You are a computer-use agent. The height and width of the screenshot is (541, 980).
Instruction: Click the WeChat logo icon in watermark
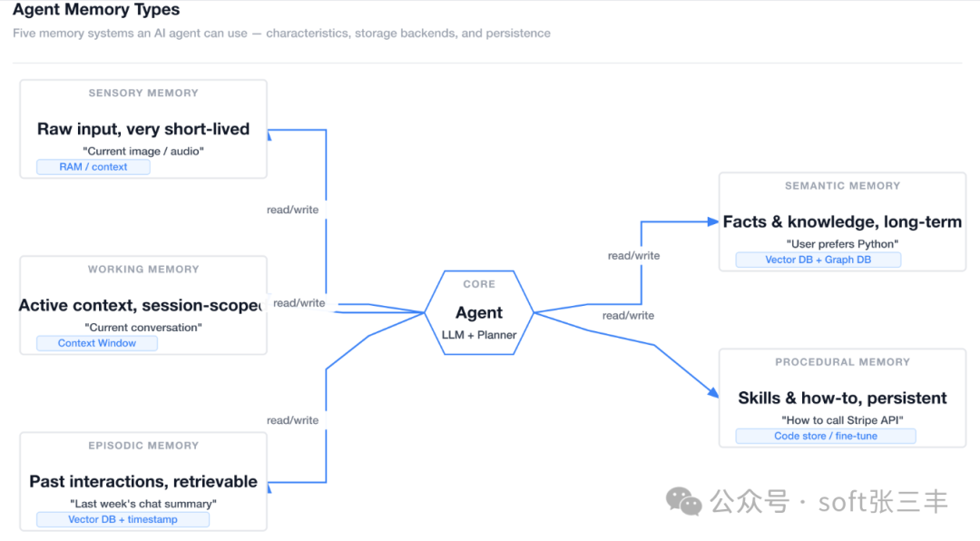click(x=683, y=500)
